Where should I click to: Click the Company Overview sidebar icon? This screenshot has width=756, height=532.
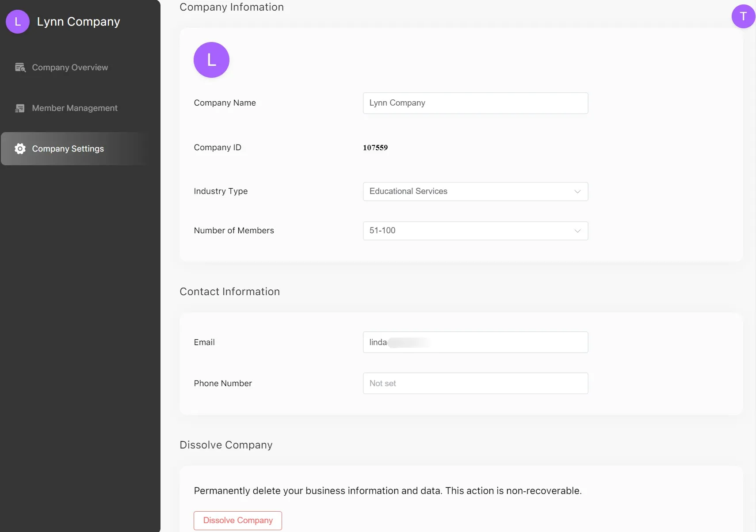pyautogui.click(x=20, y=67)
